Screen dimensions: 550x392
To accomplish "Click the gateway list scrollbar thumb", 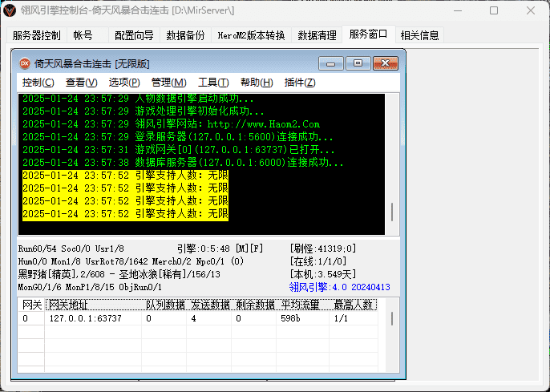I will 392,318.
